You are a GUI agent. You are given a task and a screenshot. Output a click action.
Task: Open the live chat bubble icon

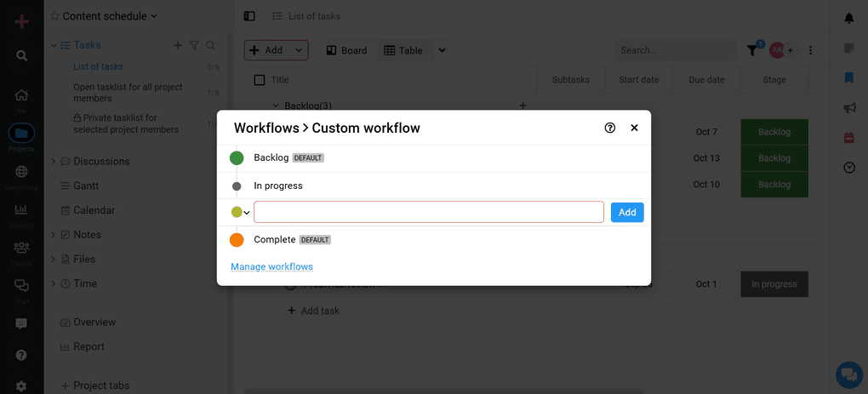tap(848, 374)
